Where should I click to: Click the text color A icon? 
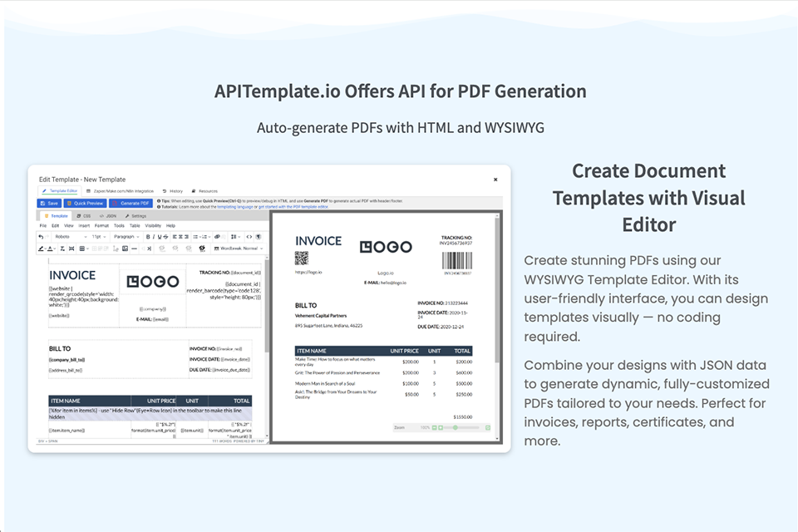pyautogui.click(x=50, y=249)
